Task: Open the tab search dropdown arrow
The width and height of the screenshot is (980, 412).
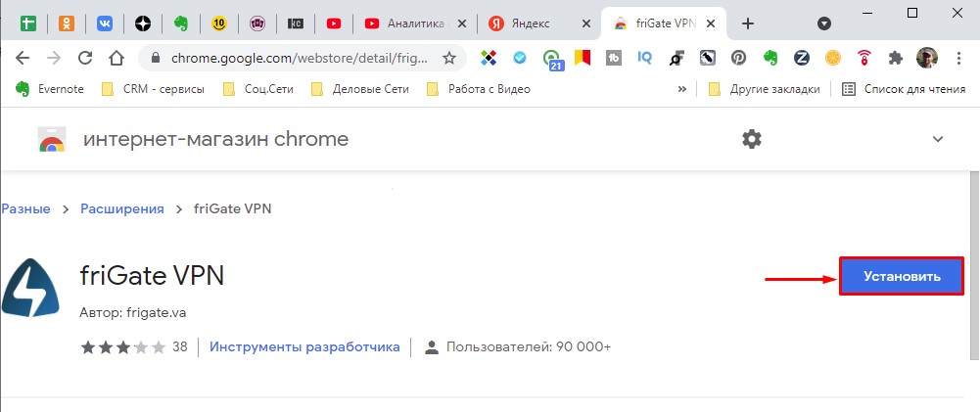Action: click(x=824, y=23)
